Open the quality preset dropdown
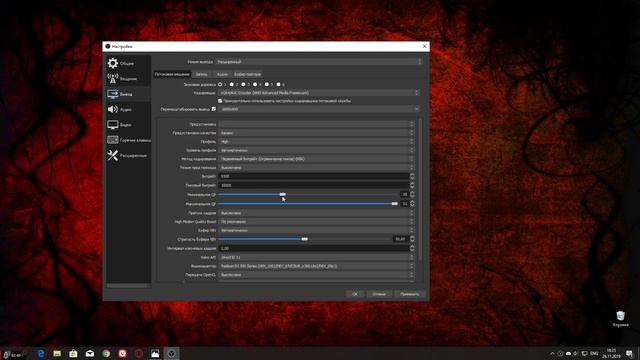640x360 pixels. click(316, 133)
